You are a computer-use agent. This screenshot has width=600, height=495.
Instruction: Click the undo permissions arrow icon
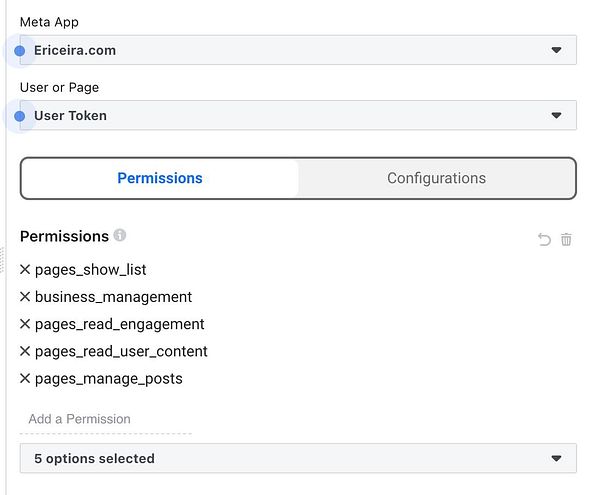click(x=544, y=239)
